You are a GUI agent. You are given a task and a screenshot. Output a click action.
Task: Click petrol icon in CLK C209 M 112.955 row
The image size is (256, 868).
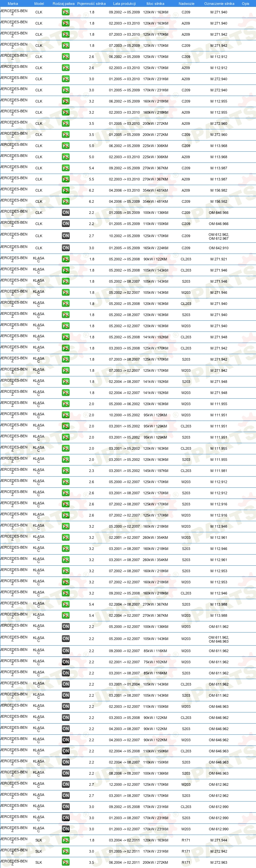(x=66, y=101)
